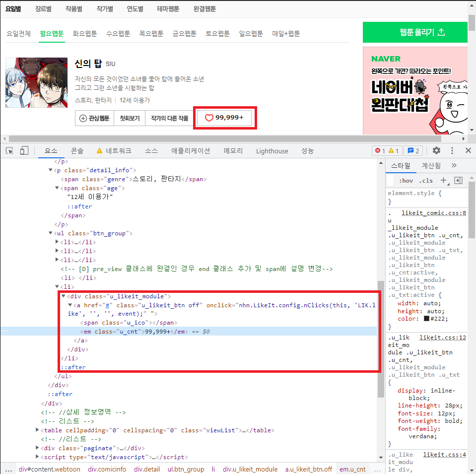Select the 작가별 top menu
The height and width of the screenshot is (474, 476).
[105, 9]
